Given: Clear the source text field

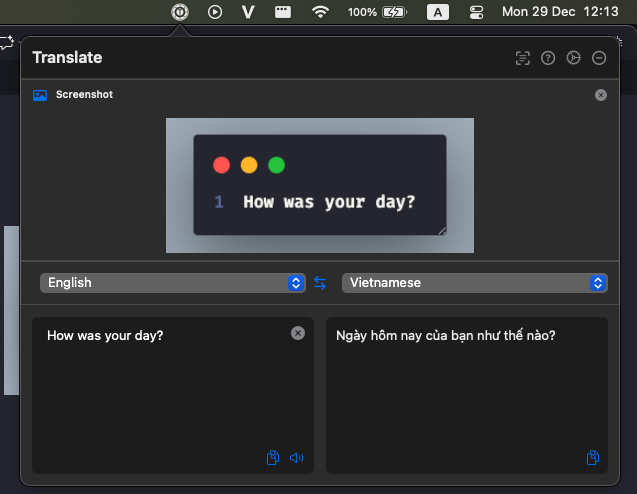Looking at the screenshot, I should tap(297, 333).
